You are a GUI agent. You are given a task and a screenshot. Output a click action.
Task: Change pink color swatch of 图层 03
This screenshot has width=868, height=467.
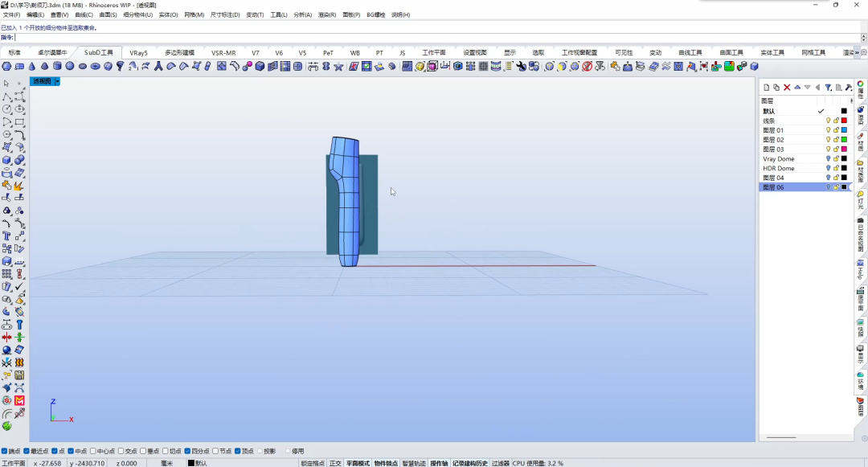tap(844, 149)
